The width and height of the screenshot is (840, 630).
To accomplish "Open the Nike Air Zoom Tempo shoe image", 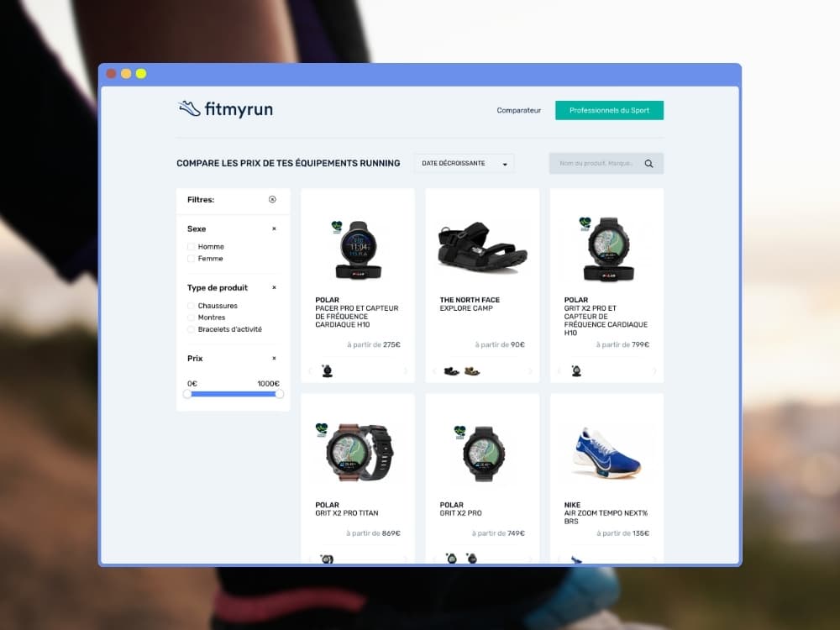I will click(x=606, y=454).
